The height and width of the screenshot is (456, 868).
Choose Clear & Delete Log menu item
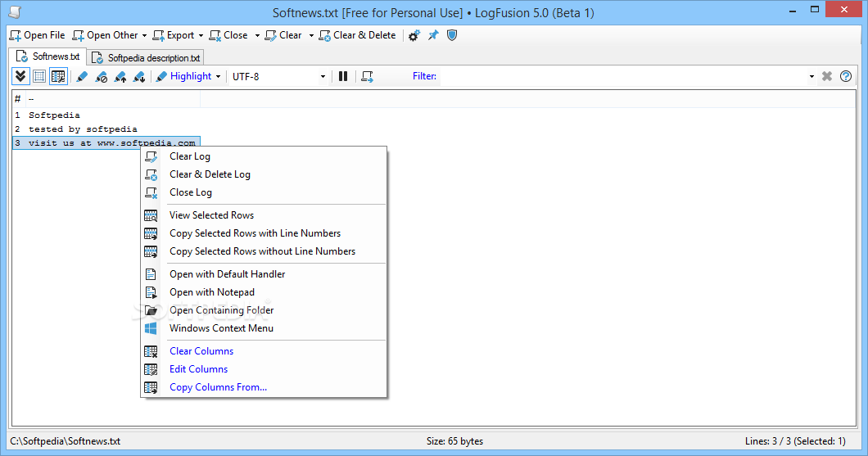tap(264, 174)
